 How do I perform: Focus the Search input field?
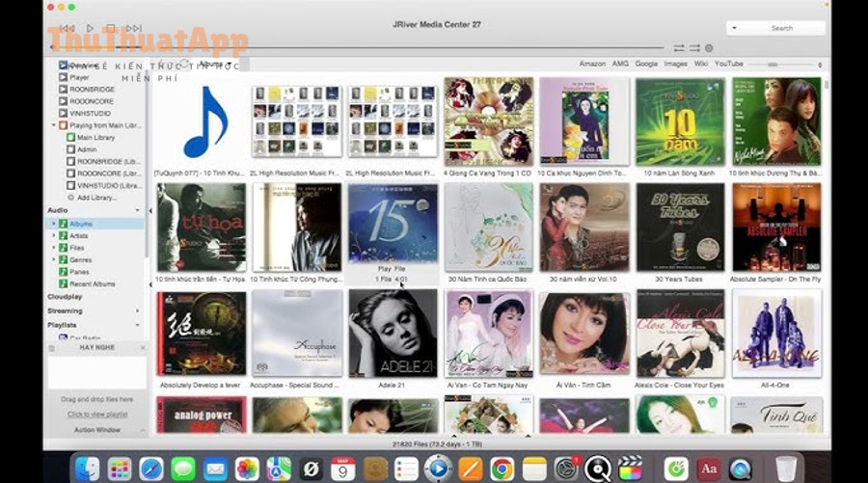coord(781,28)
